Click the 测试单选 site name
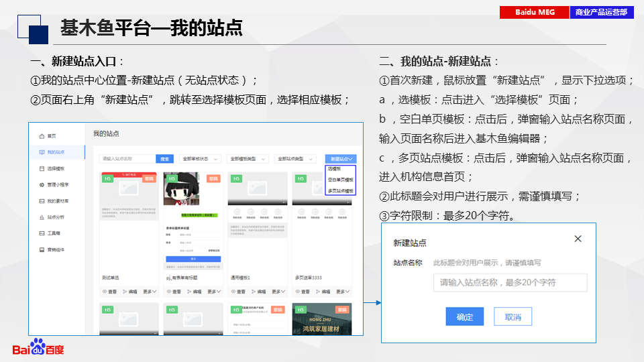Screen dimensions: 644x362 (111, 278)
